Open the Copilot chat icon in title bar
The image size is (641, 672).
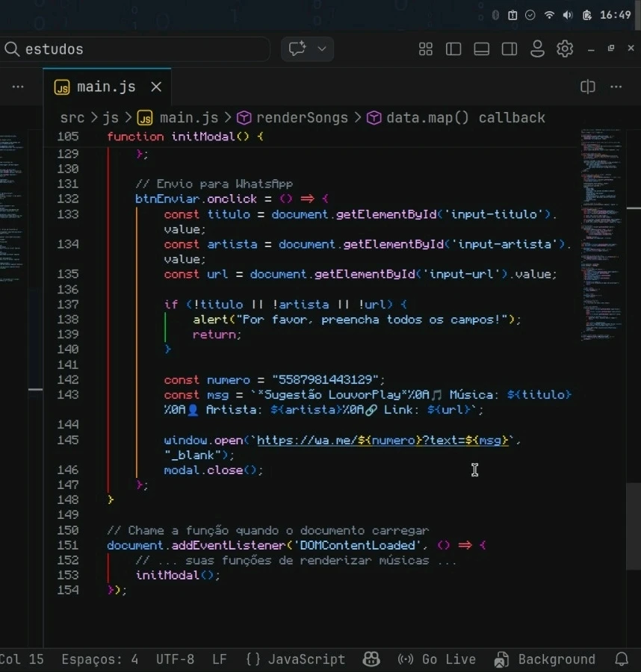[297, 49]
